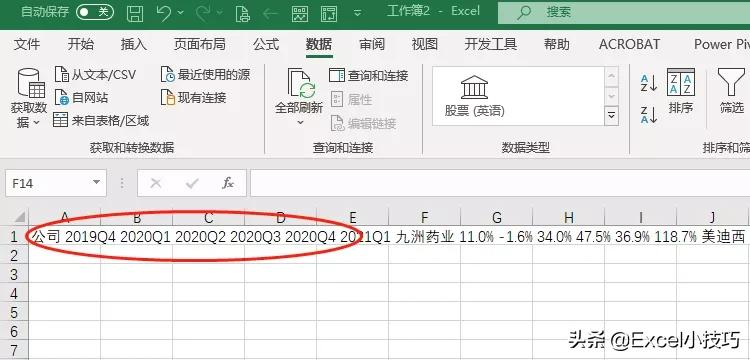Click the 全部刷新 refresh icon
The height and width of the screenshot is (360, 750).
pyautogui.click(x=300, y=84)
